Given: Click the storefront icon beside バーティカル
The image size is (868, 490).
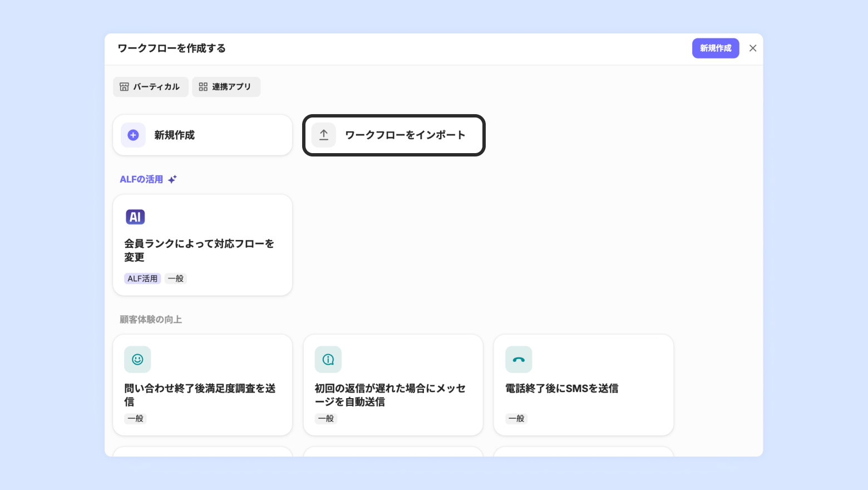Looking at the screenshot, I should click(x=124, y=87).
